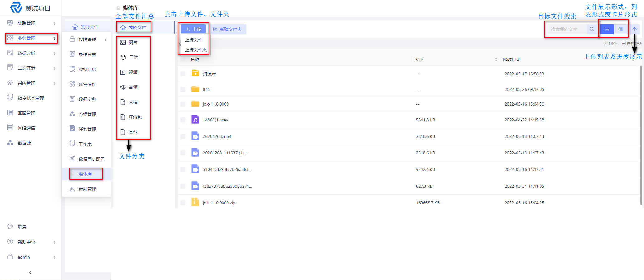
Task: Click the admin lock icon
Action: [10, 257]
